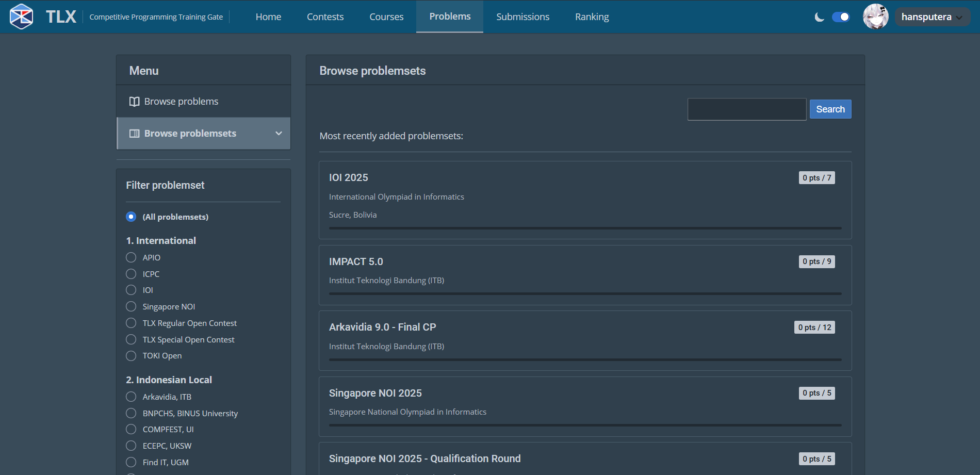Viewport: 980px width, 475px height.
Task: Open the Ranking tab
Action: pyautogui.click(x=592, y=17)
